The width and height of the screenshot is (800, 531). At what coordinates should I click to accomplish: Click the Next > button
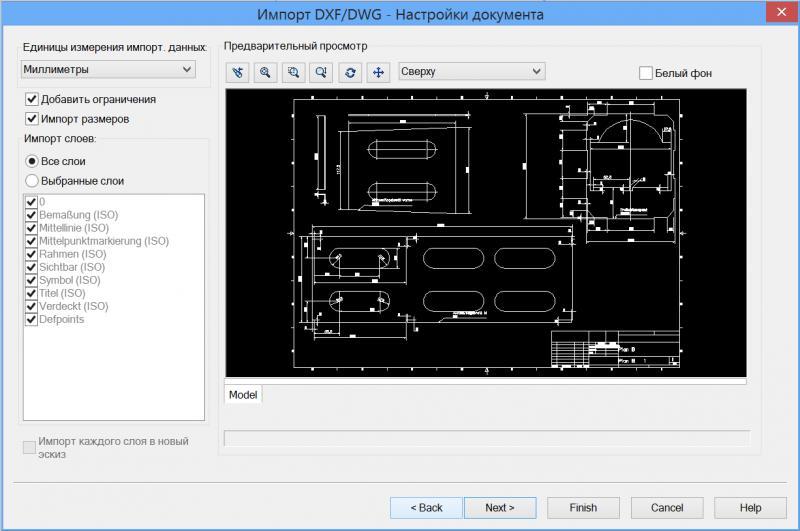[499, 508]
